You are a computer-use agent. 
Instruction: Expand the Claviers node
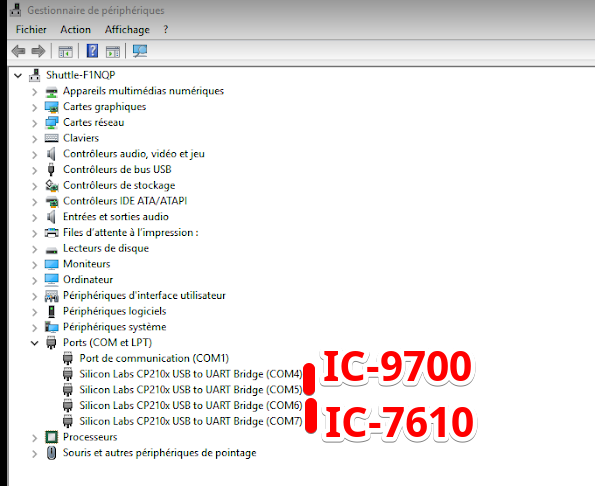(x=35, y=138)
